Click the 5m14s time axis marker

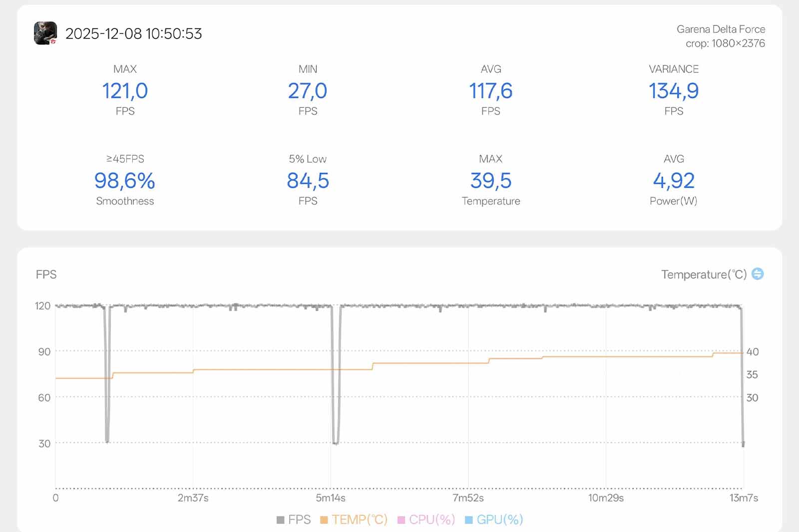[331, 498]
